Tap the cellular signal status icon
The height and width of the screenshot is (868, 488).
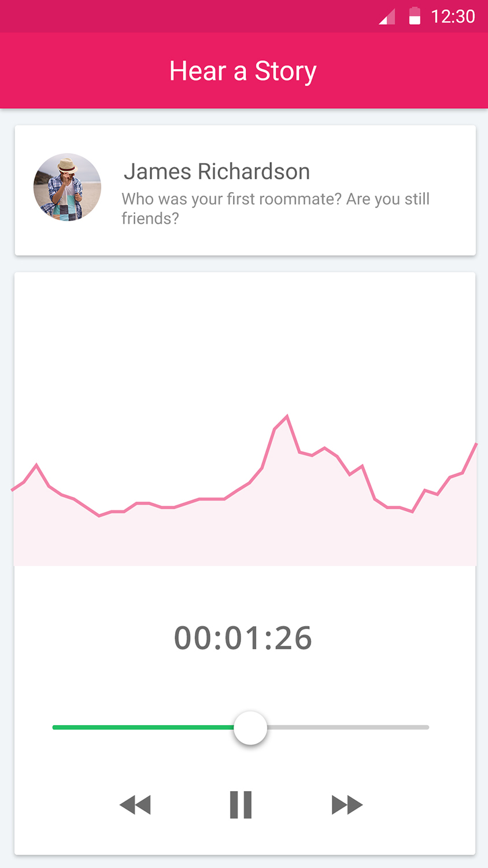[387, 17]
